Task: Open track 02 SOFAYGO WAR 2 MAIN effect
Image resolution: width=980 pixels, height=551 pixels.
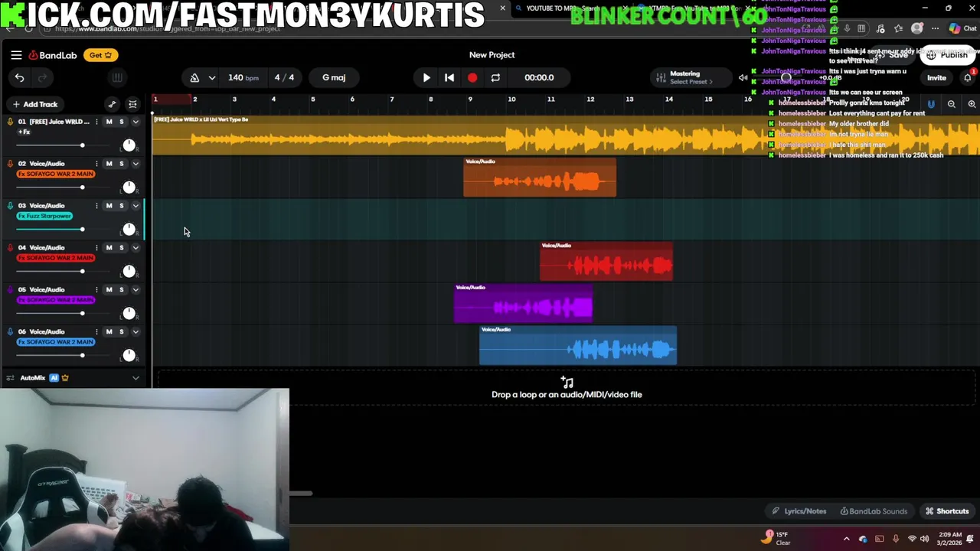Action: (x=55, y=174)
